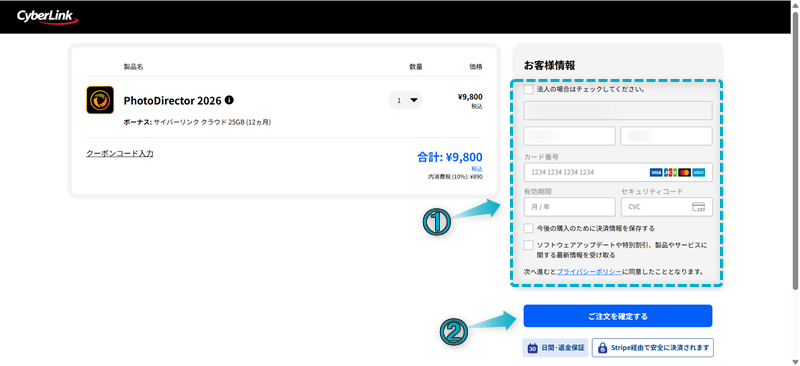Click the 価格 column header
The height and width of the screenshot is (366, 800).
click(476, 67)
